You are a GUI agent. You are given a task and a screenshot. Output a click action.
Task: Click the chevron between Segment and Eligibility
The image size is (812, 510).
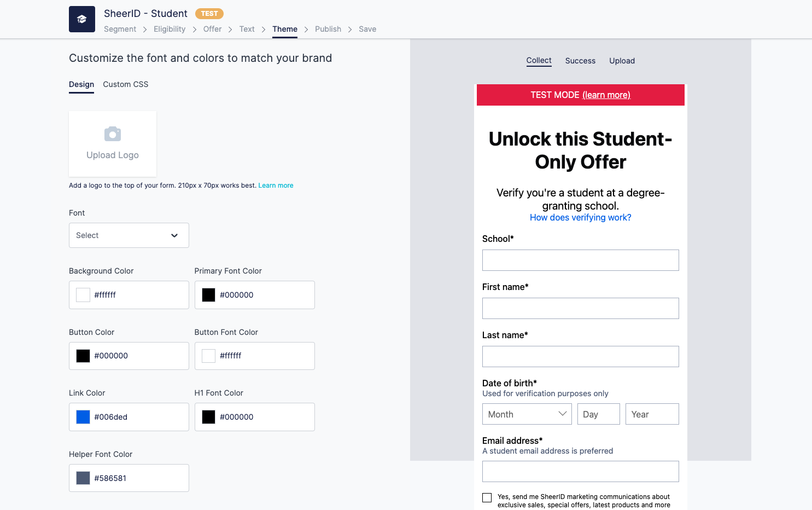pyautogui.click(x=144, y=29)
